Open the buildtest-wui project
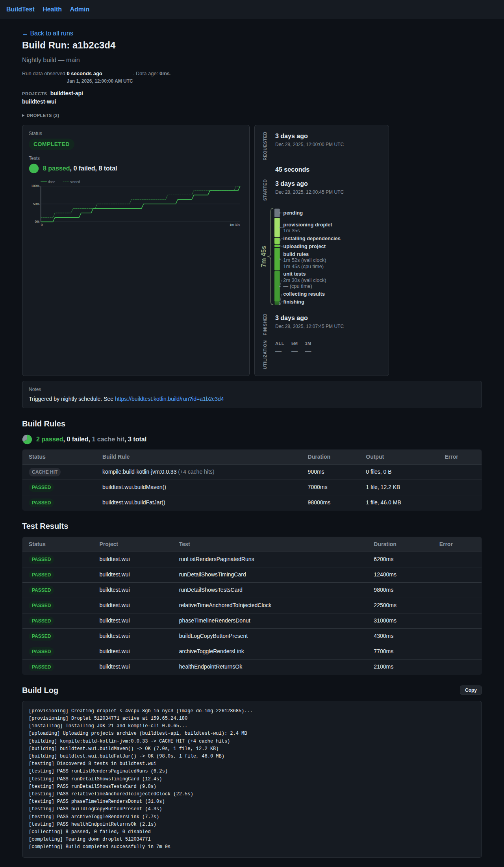This screenshot has height=867, width=504. [39, 102]
